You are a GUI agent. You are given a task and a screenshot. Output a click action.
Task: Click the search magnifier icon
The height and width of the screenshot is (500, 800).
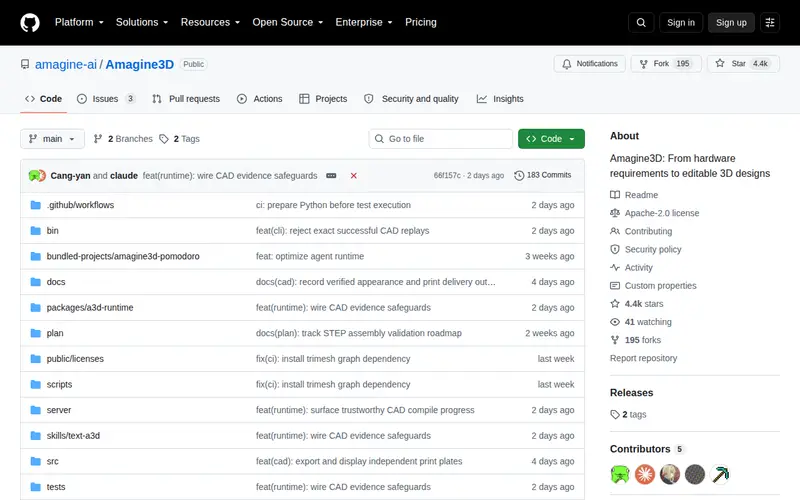(x=641, y=22)
